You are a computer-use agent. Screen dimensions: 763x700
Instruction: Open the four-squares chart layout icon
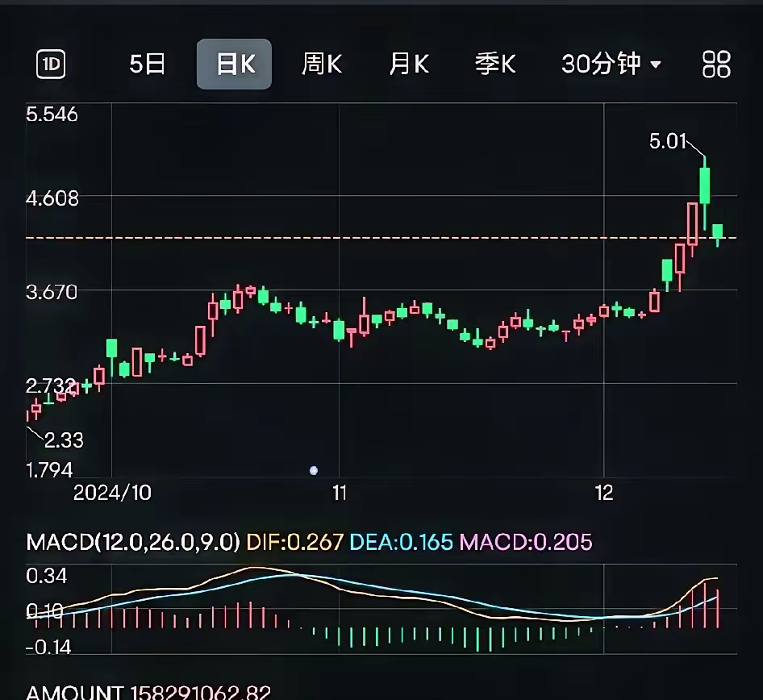tap(716, 65)
